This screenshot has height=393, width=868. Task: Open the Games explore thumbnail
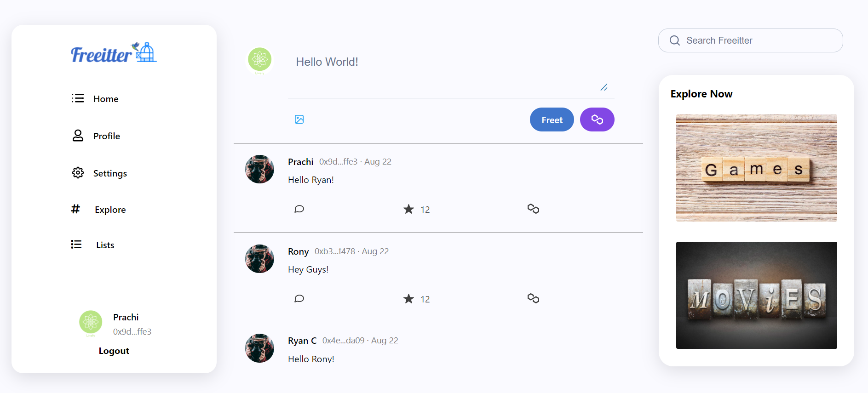pos(757,168)
